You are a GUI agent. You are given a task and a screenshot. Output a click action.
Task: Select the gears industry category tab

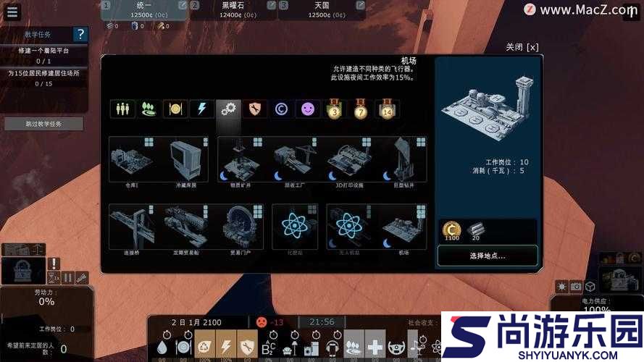(228, 109)
